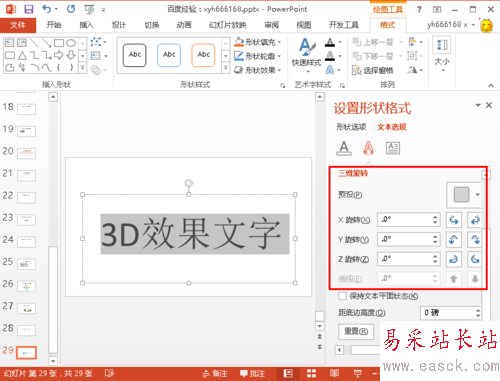500x381 pixels.
Task: Select the oval shape in shape gallery
Action: click(x=71, y=43)
